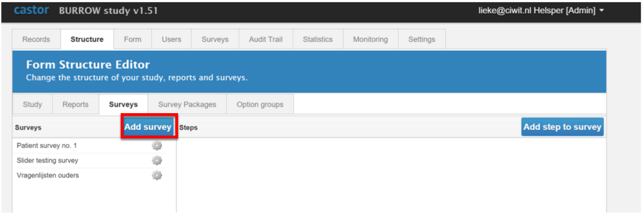Switch to the Monitoring tab
This screenshot has width=644, height=217.
(x=370, y=39)
